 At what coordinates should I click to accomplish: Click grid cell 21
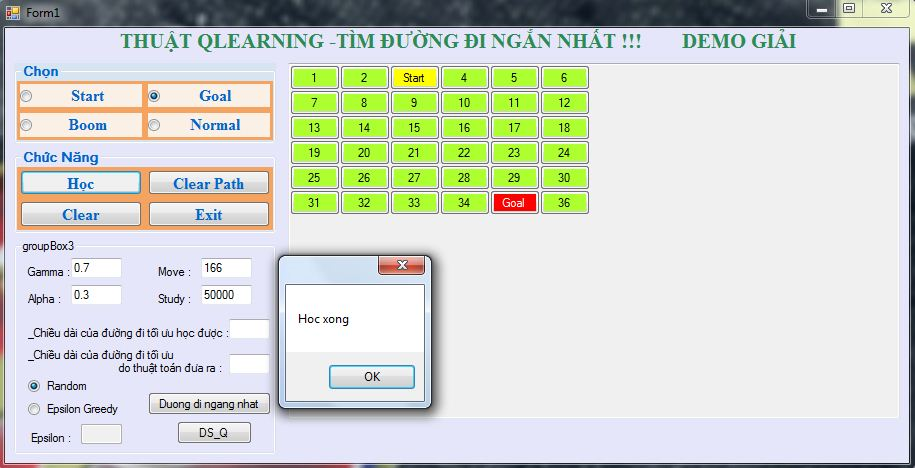(414, 153)
